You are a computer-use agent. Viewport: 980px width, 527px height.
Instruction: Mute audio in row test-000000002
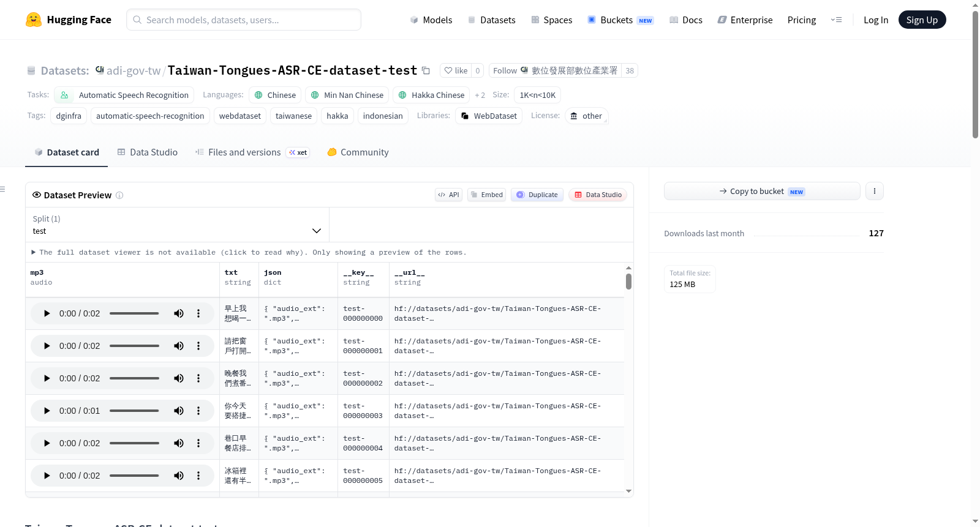click(179, 378)
